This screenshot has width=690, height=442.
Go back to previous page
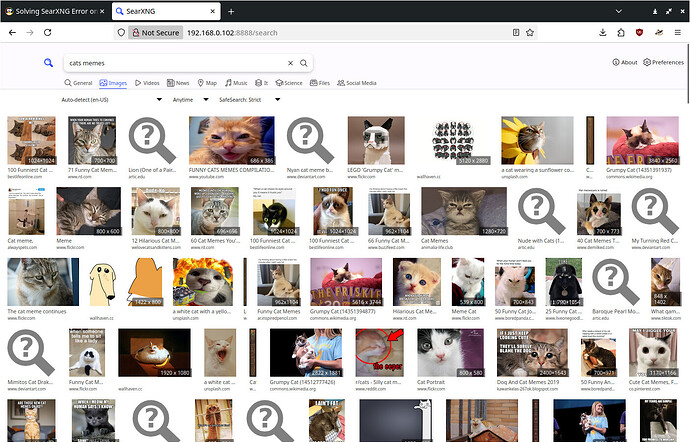12,32
